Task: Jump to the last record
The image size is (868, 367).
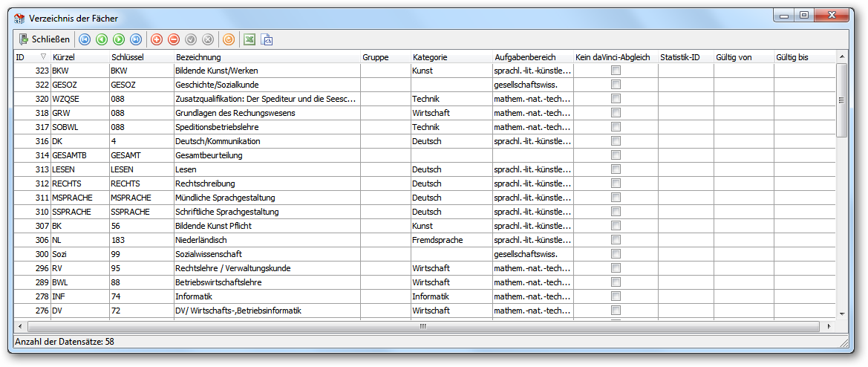Action: click(x=136, y=39)
